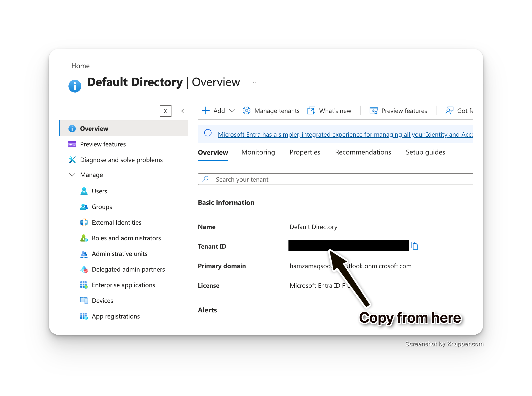Switch to the Properties tab
Viewport: 532px width, 396px height.
[305, 152]
